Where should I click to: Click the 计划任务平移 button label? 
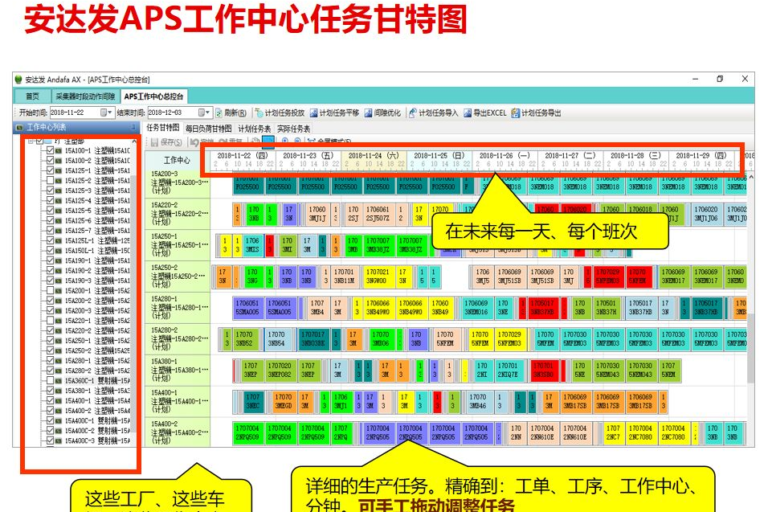(339, 113)
